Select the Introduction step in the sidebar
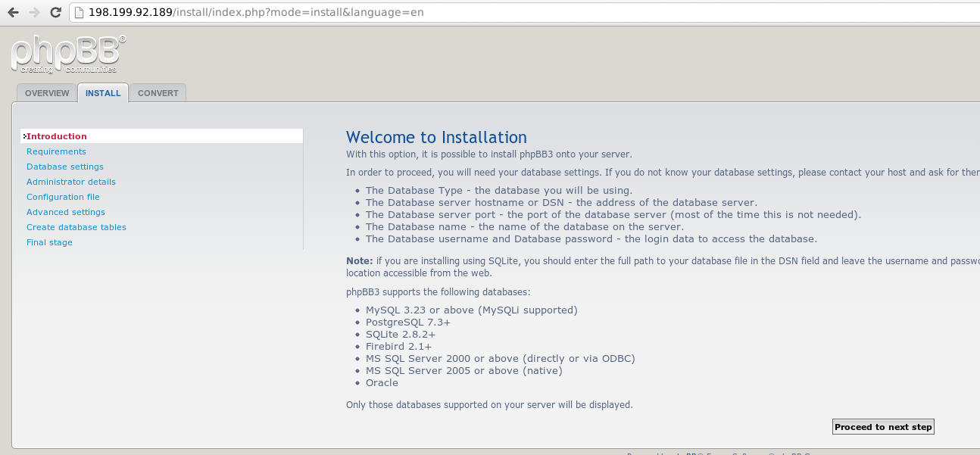The image size is (980, 455). click(x=161, y=136)
